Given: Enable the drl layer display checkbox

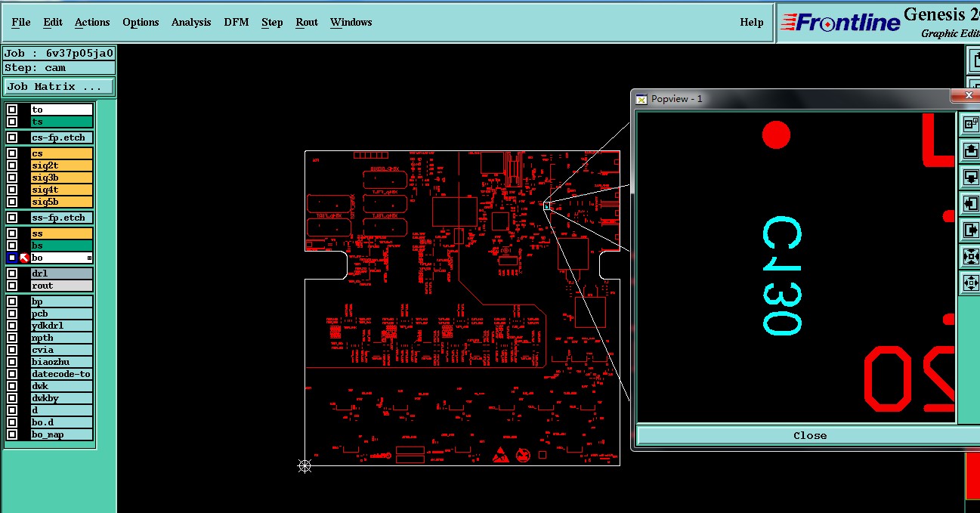Looking at the screenshot, I should click(x=12, y=273).
